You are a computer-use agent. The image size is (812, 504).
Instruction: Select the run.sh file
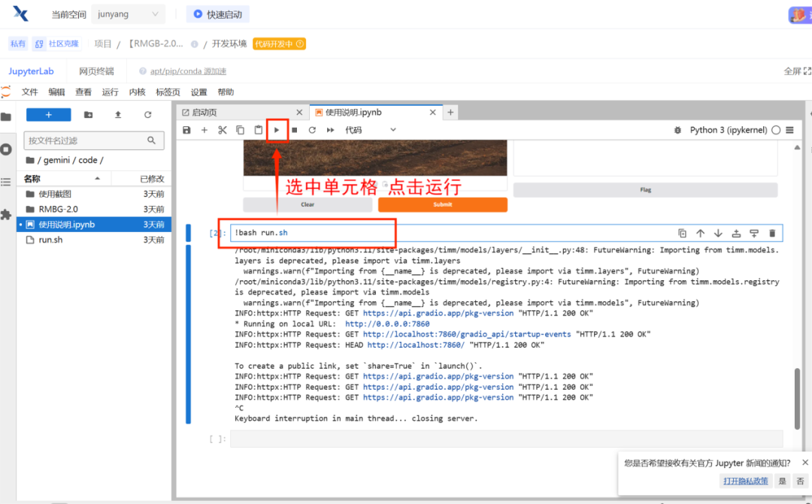(94, 240)
